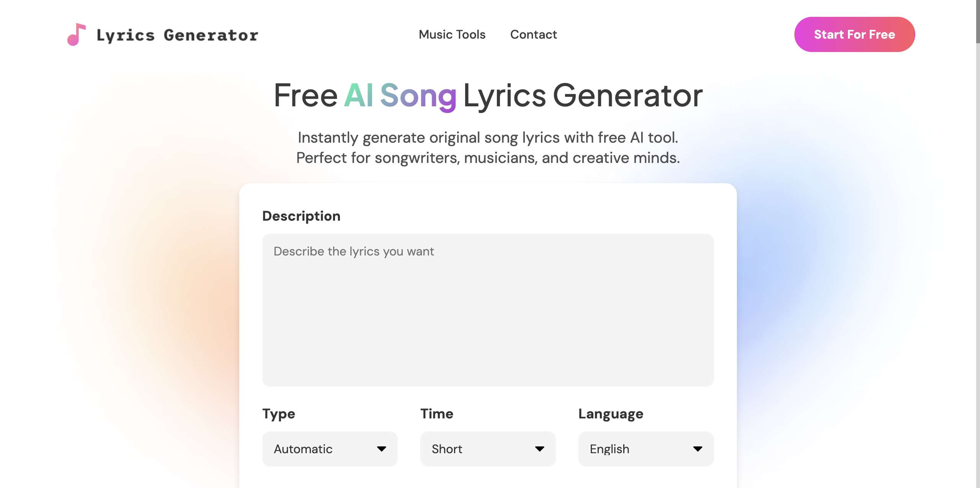Go to the Contact page
The height and width of the screenshot is (488, 980).
pyautogui.click(x=533, y=34)
